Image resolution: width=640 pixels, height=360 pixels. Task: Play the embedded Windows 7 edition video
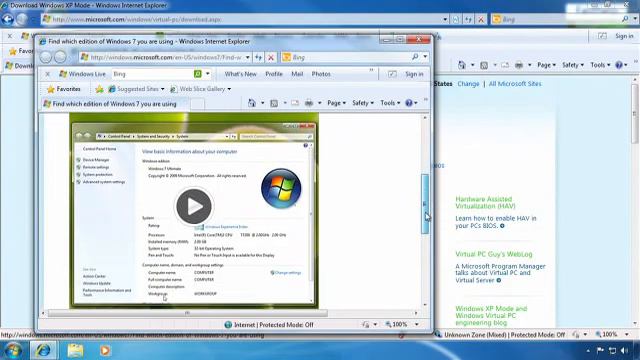point(193,207)
